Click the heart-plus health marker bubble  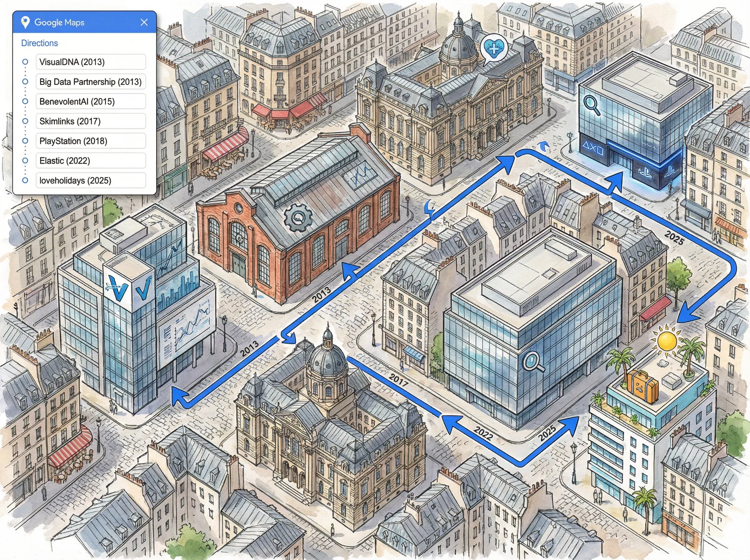[494, 48]
